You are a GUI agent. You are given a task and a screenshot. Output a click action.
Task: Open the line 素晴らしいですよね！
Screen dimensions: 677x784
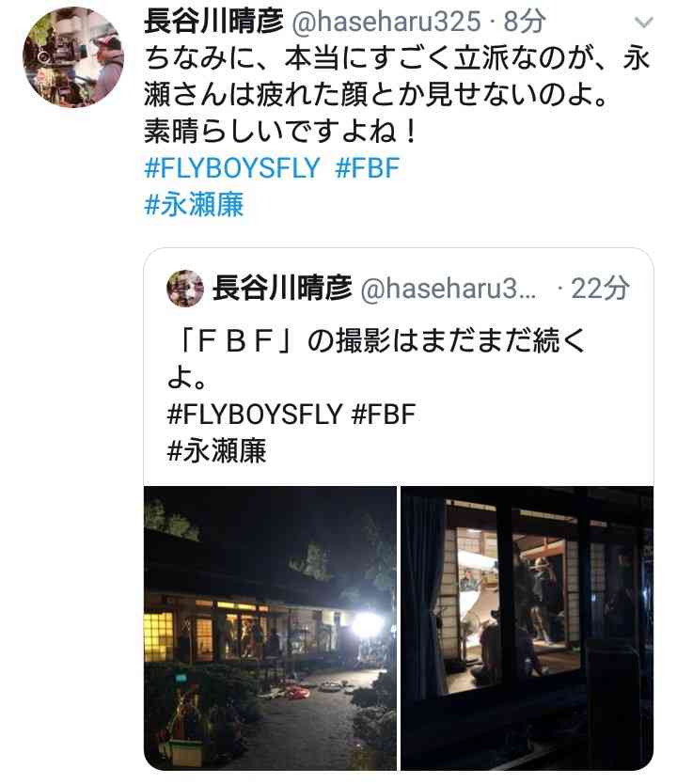(281, 131)
